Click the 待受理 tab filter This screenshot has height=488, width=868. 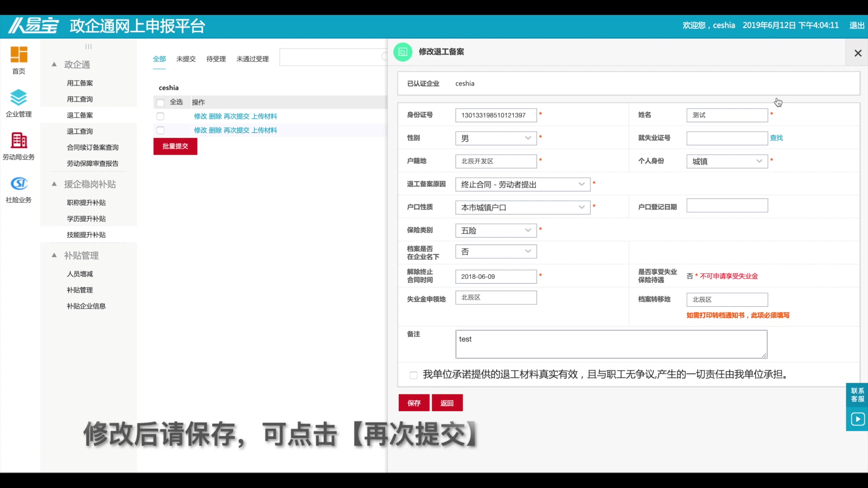click(216, 58)
